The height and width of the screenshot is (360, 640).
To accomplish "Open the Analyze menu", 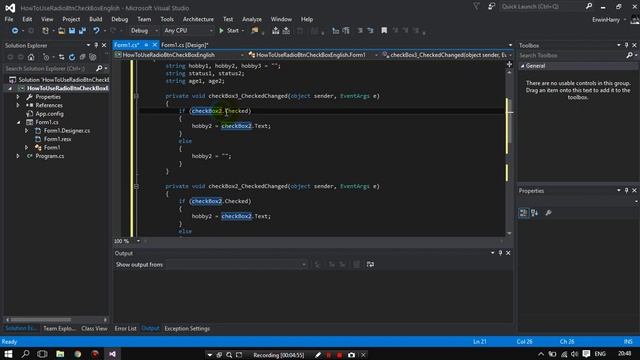I will click(x=252, y=19).
